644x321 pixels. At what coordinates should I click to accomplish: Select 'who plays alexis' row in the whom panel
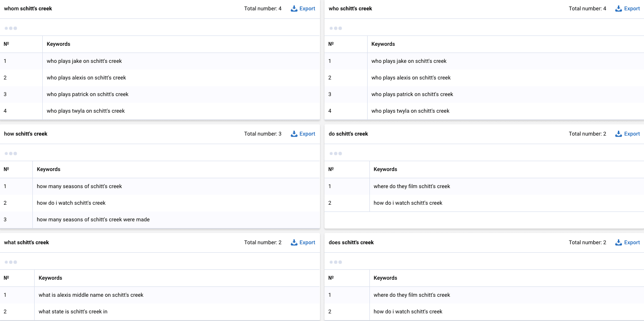coord(160,78)
